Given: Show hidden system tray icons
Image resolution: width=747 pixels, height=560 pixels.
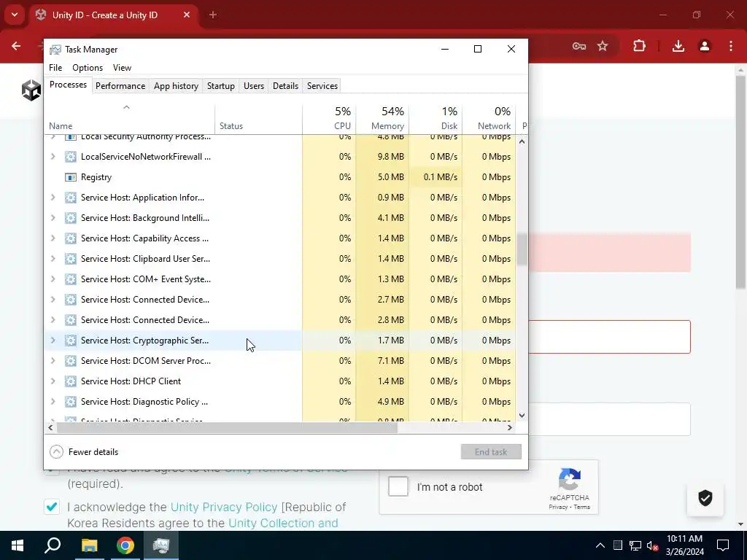Looking at the screenshot, I should tap(600, 545).
